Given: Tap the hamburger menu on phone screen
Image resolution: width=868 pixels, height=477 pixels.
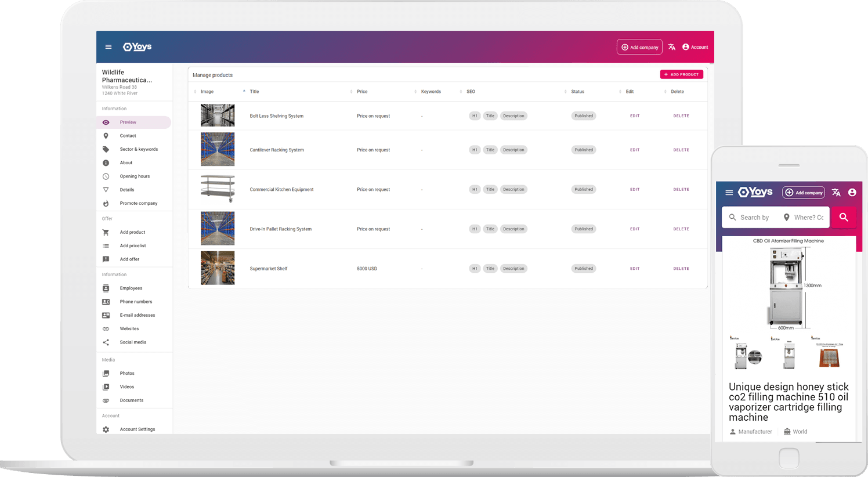Looking at the screenshot, I should (729, 193).
